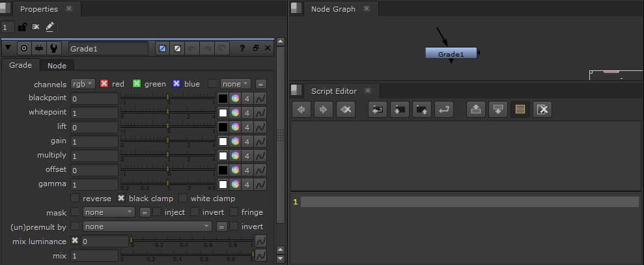The image size is (644, 265).
Task: Disable the black clamp checkbox
Action: [x=120, y=198]
